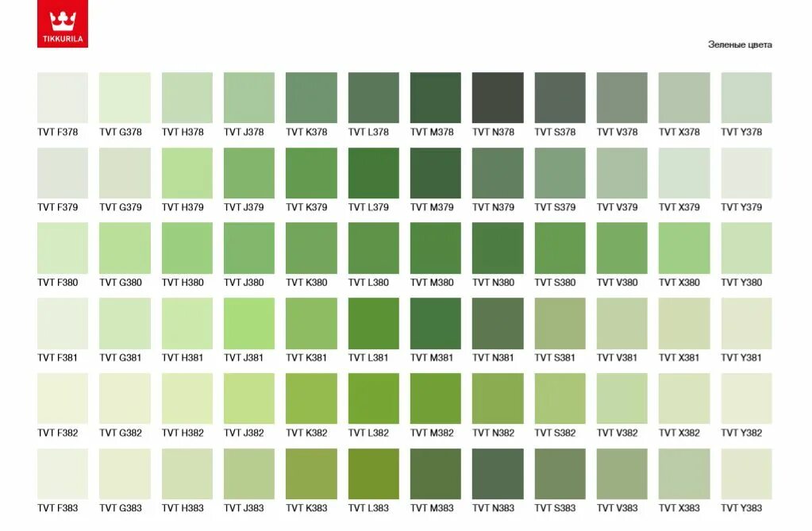Select the TVT S383 swatch
The width and height of the screenshot is (812, 531).
[x=560, y=474]
